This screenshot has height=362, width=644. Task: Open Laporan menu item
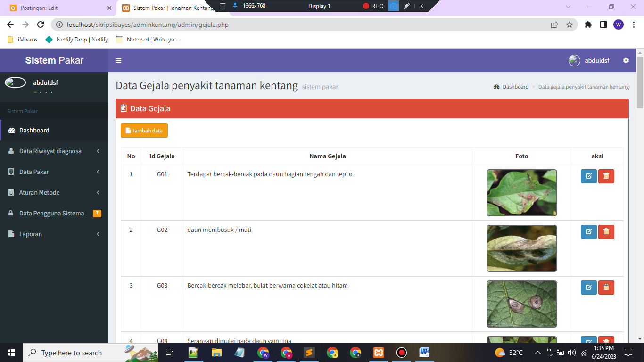pyautogui.click(x=54, y=234)
